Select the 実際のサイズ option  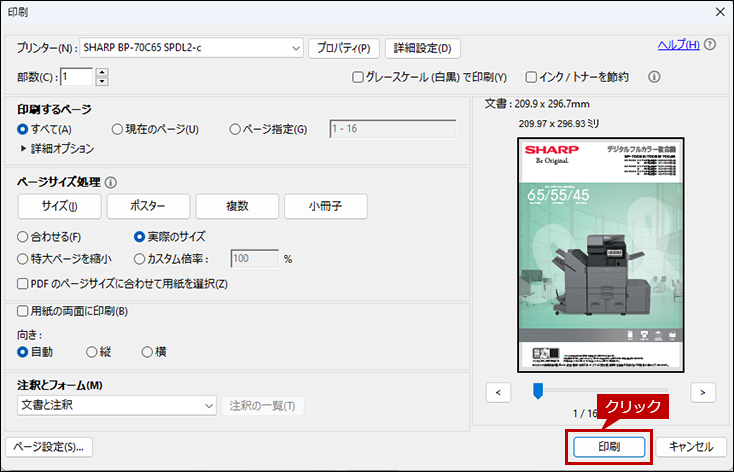tap(139, 237)
